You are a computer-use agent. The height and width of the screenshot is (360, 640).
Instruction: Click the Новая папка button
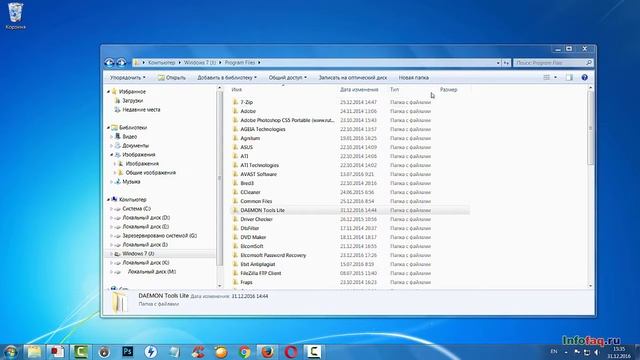click(x=413, y=78)
